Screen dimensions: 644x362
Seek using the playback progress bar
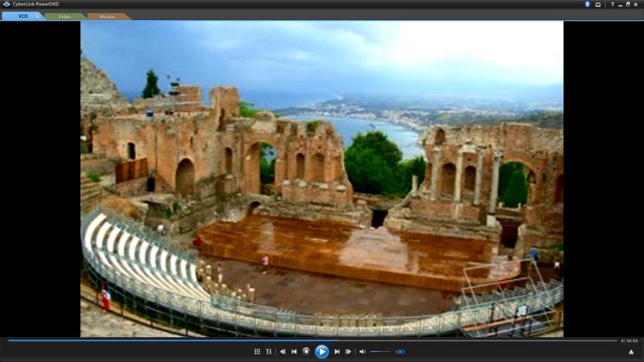pos(312,340)
